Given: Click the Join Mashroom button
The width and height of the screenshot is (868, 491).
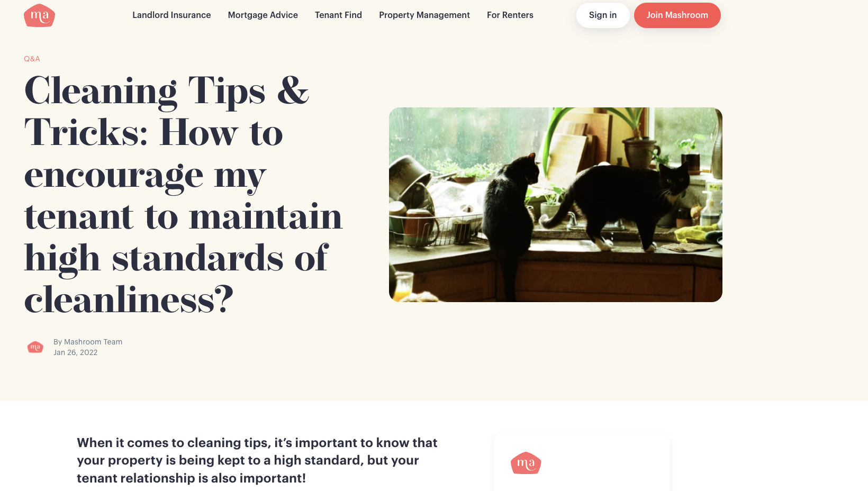Looking at the screenshot, I should point(677,15).
